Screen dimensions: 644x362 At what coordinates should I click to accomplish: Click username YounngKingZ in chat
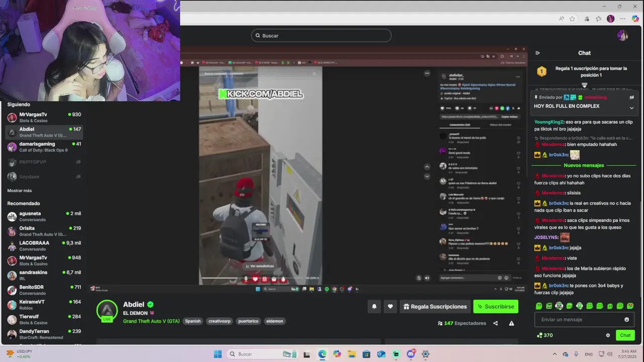548,122
